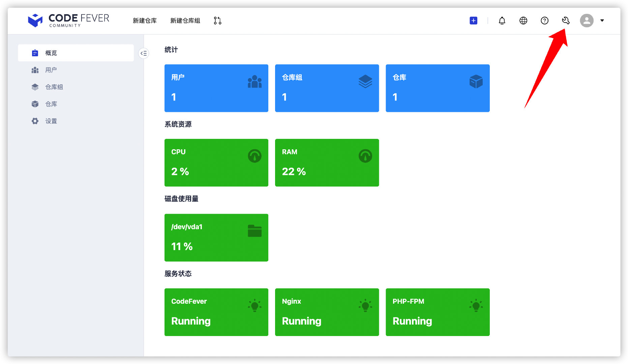
Task: Click the /dev/vda1 11 % value
Action: [x=182, y=246]
